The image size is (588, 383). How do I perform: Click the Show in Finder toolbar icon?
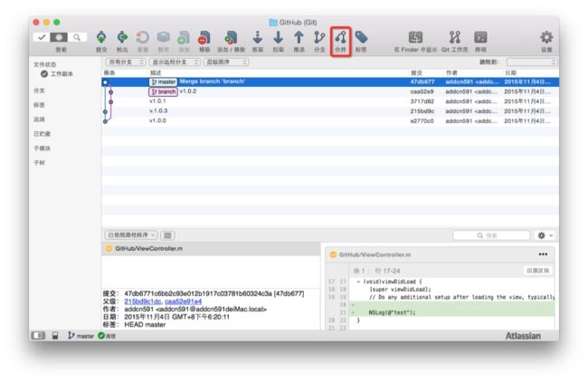point(415,37)
